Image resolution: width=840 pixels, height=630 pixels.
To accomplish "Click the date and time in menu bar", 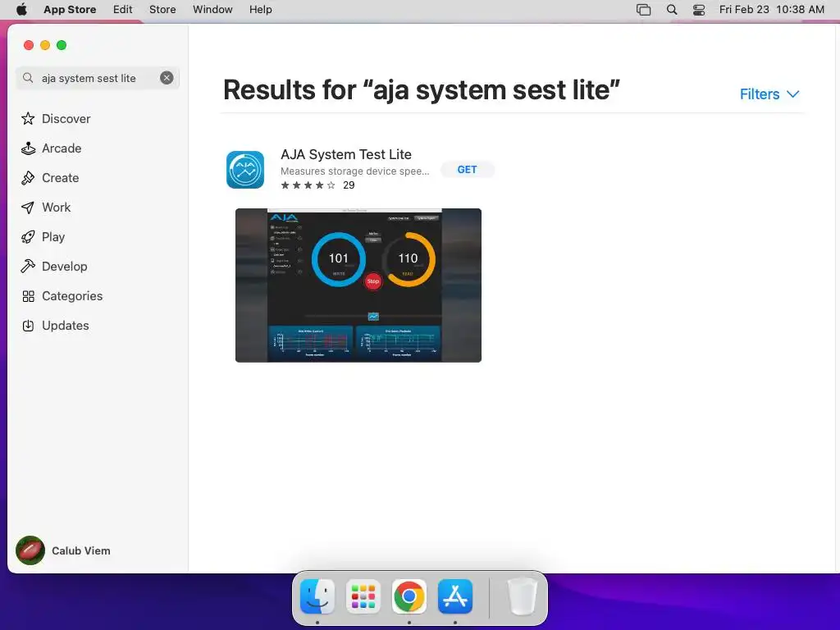I will 771,9.
